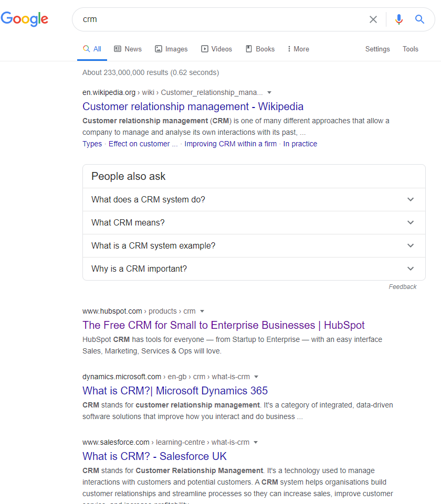The width and height of the screenshot is (441, 504).
Task: Select the All results tab
Action: 92,49
